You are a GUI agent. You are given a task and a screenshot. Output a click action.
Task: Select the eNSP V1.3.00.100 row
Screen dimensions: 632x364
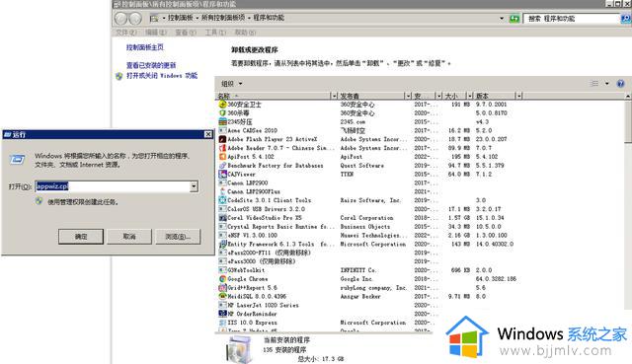click(369, 235)
